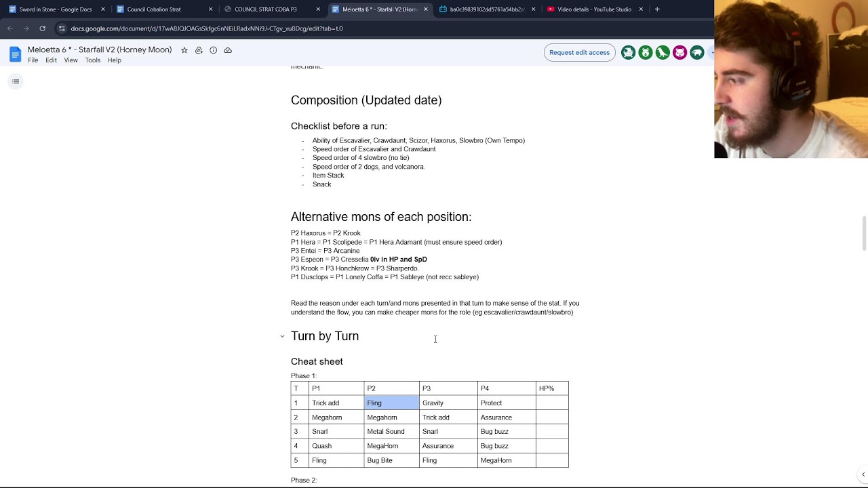Image resolution: width=868 pixels, height=488 pixels.
Task: Click the Cheat sheet heading
Action: coord(317,362)
